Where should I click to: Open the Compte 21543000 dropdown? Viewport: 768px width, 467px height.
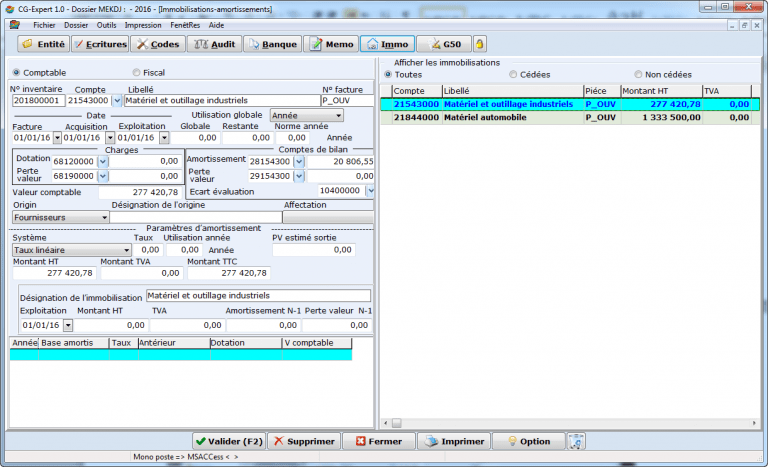pos(117,100)
